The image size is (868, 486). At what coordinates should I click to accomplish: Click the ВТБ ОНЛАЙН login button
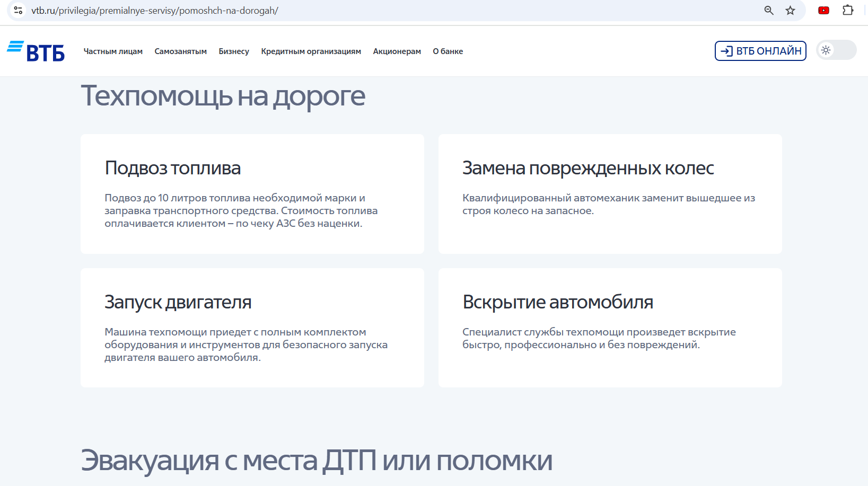(760, 51)
